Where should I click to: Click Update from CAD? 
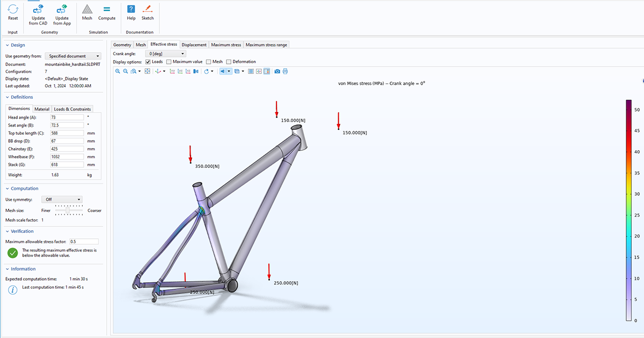[38, 14]
